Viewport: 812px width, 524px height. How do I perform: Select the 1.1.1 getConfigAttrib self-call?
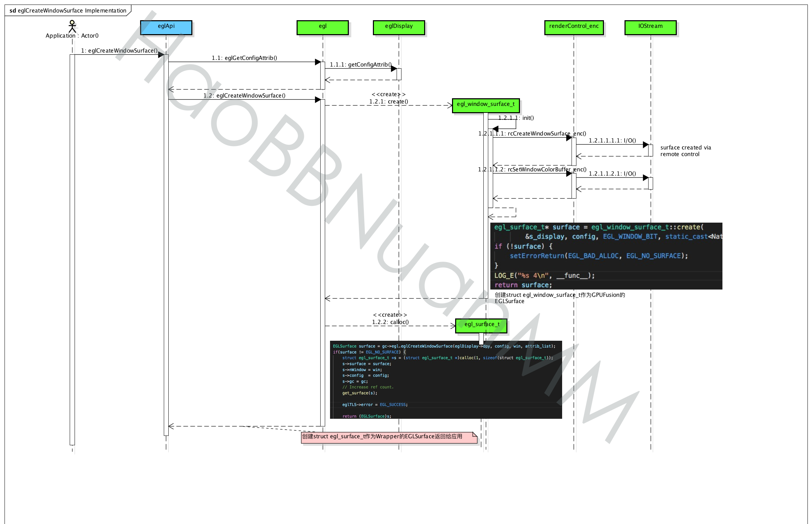click(x=361, y=64)
